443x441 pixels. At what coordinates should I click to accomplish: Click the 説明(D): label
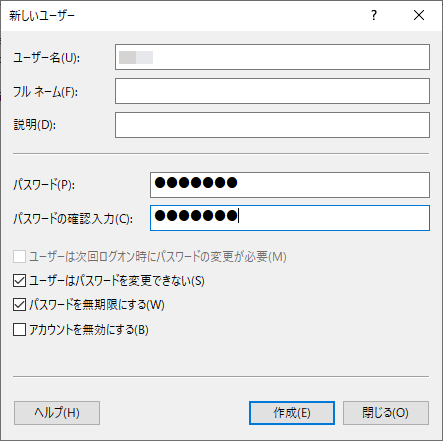(35, 125)
